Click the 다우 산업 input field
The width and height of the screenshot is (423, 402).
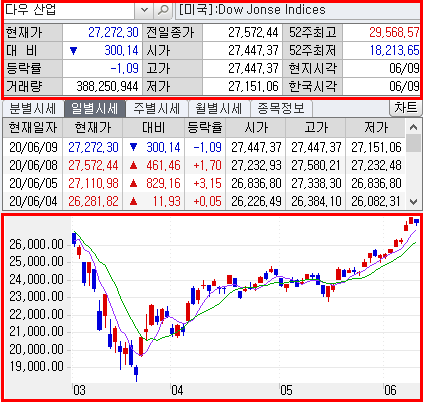click(69, 10)
